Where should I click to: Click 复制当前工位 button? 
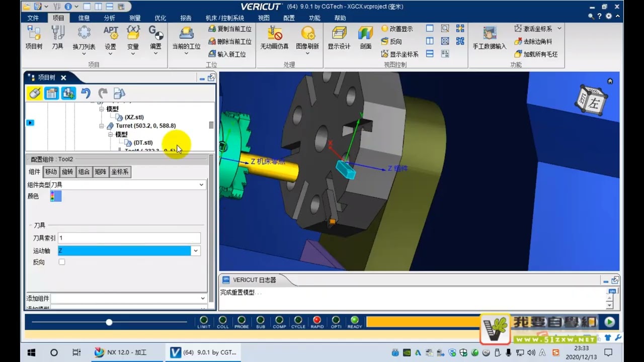230,29
